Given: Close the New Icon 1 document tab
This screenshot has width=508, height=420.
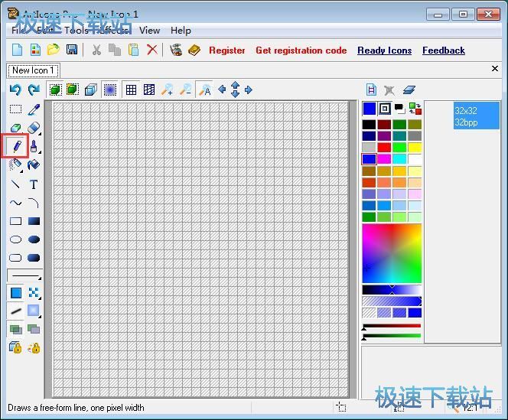Looking at the screenshot, I should click(495, 68).
